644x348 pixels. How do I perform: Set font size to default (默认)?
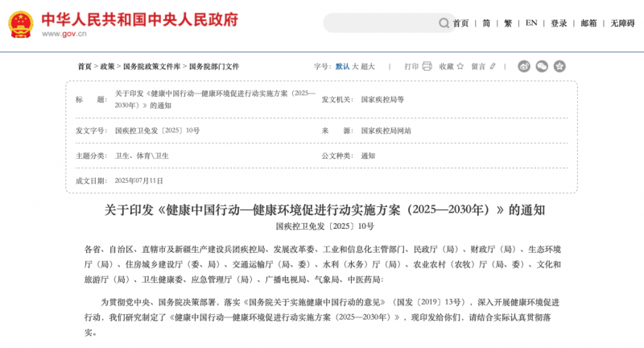[342, 66]
